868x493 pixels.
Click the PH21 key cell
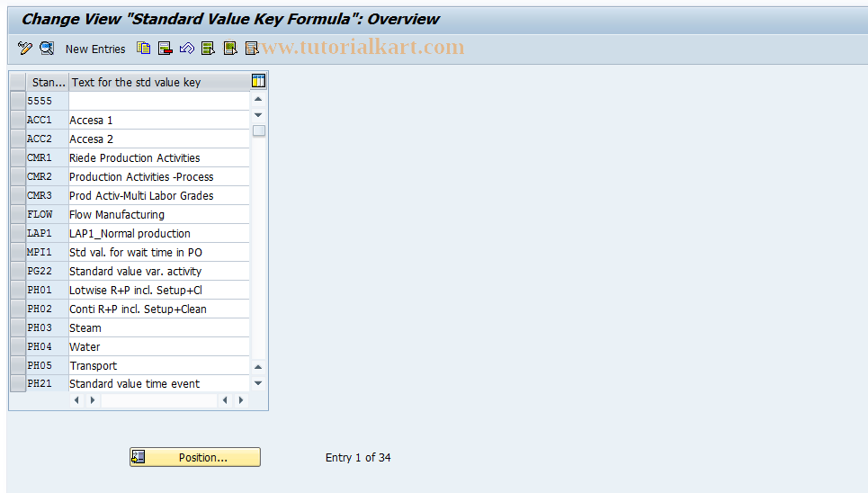[47, 383]
